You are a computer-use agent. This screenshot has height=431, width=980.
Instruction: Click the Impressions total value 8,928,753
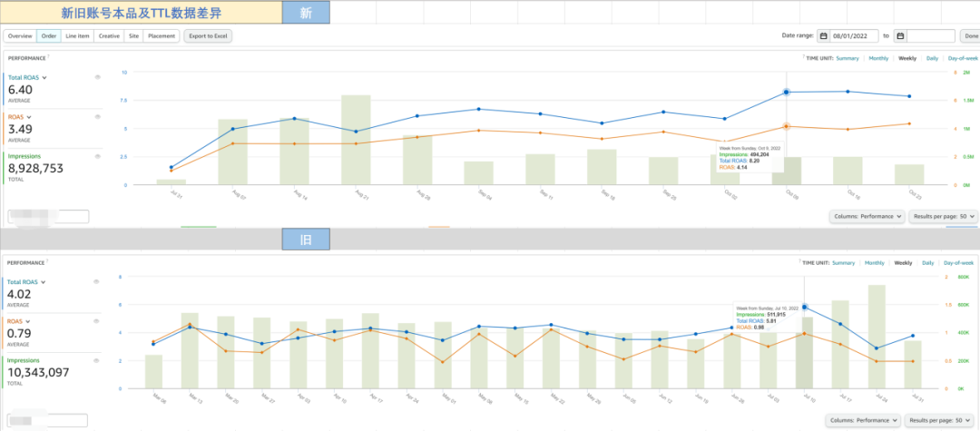(x=35, y=168)
